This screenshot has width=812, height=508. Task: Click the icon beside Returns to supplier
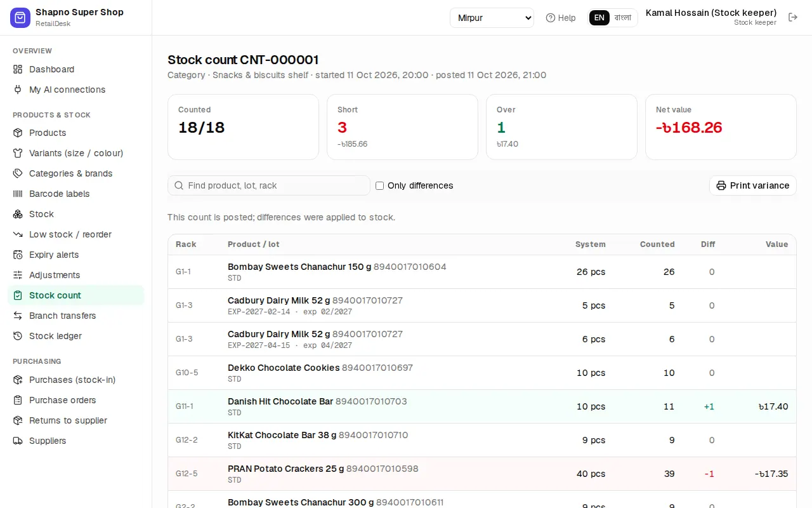click(x=18, y=420)
